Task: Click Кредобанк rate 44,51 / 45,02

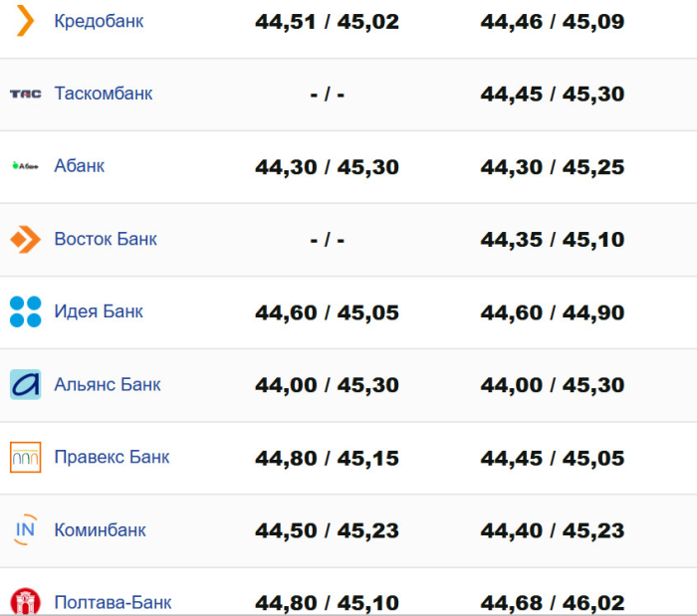Action: coord(327,21)
